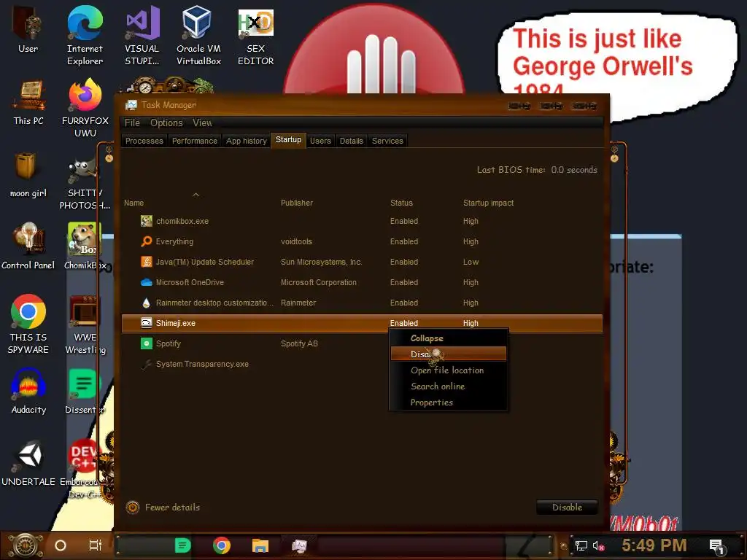
Task: Open the steampunk Start button
Action: pyautogui.click(x=26, y=545)
